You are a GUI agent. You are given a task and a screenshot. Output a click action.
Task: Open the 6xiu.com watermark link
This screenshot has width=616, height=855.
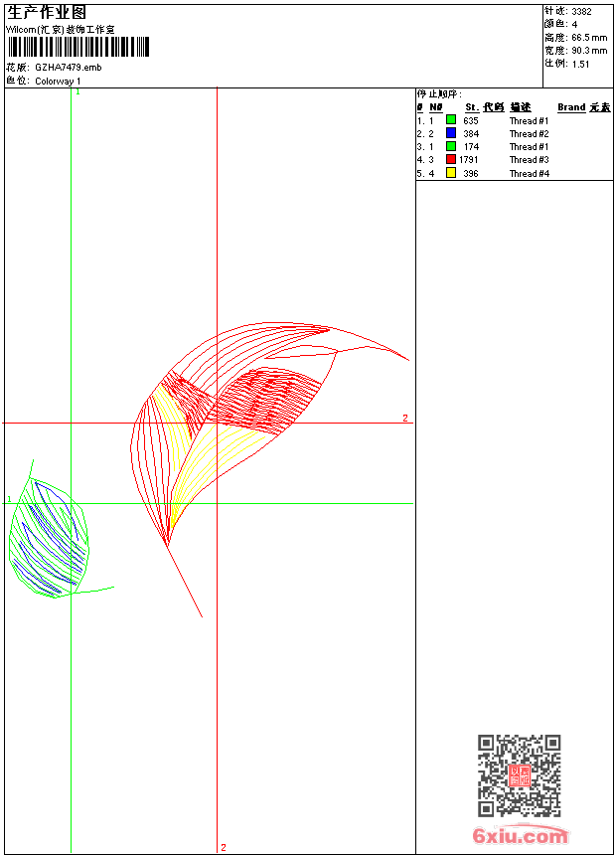[521, 836]
